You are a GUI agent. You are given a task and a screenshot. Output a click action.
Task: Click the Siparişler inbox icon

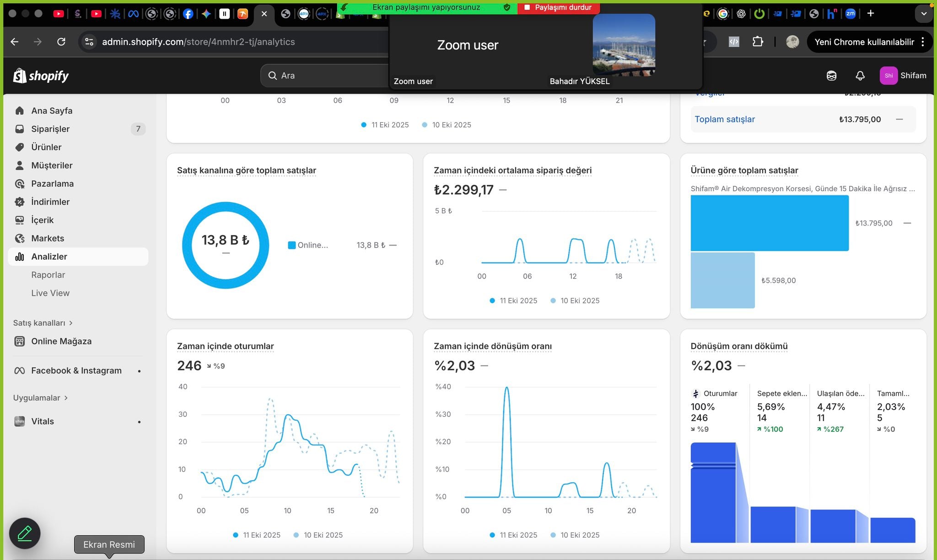pyautogui.click(x=19, y=129)
